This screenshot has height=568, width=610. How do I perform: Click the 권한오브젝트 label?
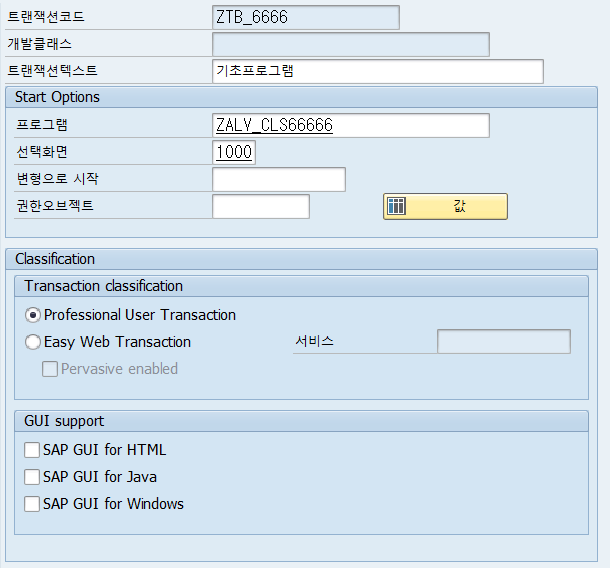point(54,205)
